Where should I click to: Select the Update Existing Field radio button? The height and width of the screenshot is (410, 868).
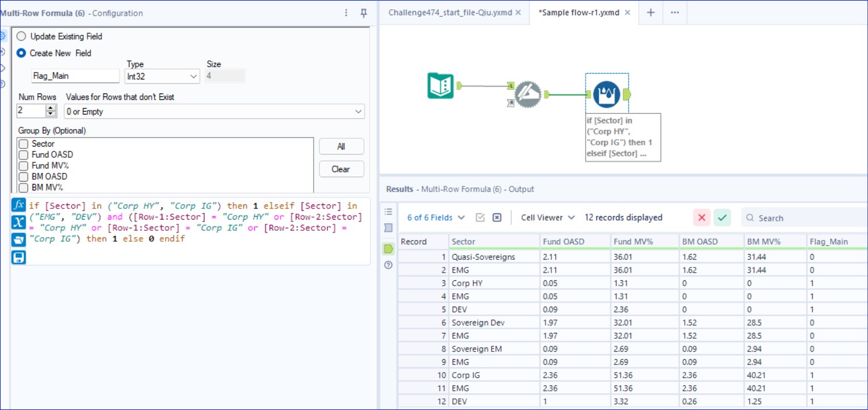[22, 36]
